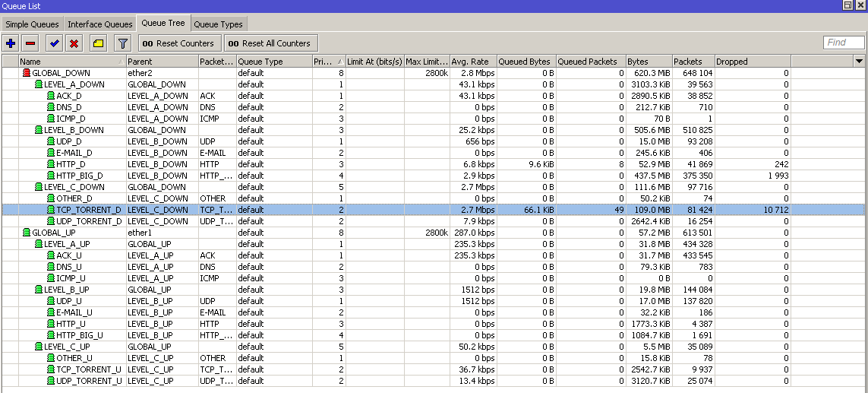Viewport: 868px width, 393px height.
Task: Click the 10 712 dropped value cell
Action: coord(753,210)
